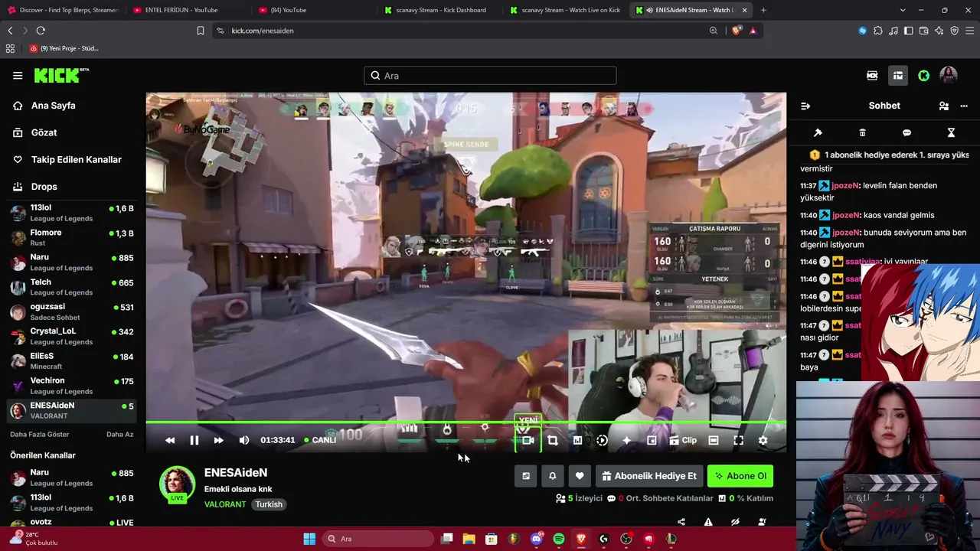Viewport: 980px width, 551px height.
Task: Open chat three-dots options menu
Action: (964, 106)
